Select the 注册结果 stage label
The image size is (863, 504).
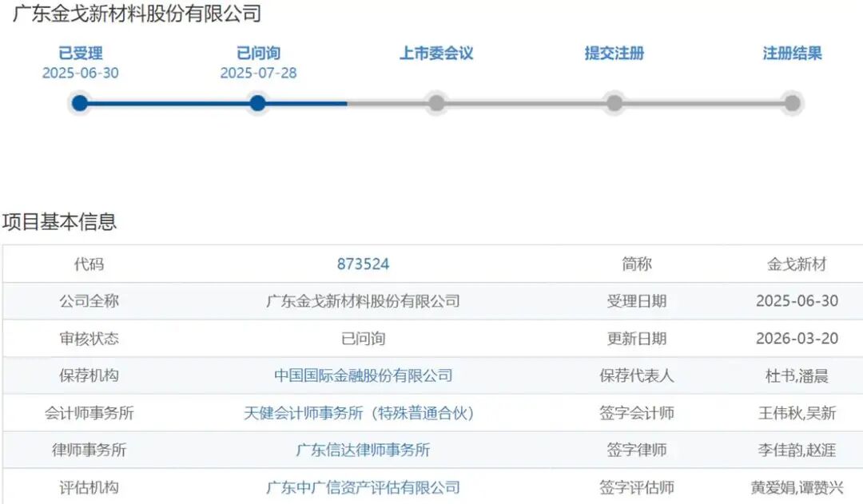click(x=792, y=54)
